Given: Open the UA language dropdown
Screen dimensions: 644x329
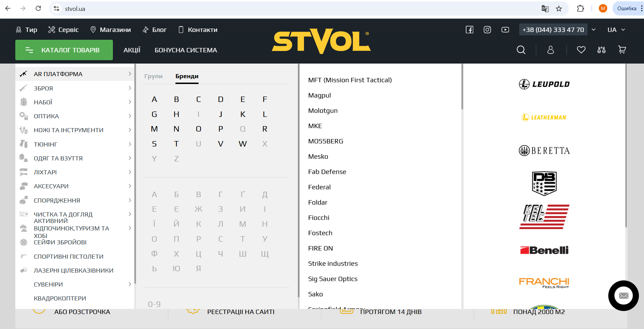Looking at the screenshot, I should [x=616, y=30].
